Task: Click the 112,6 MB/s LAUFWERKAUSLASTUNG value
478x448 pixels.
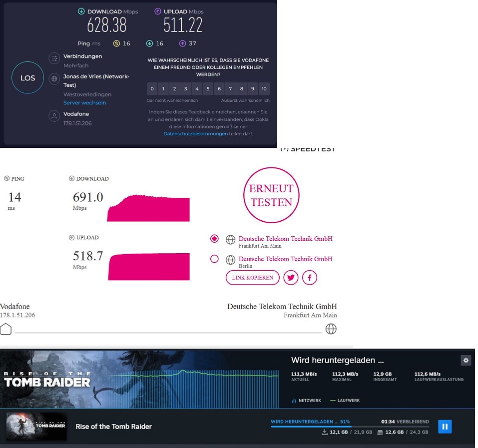Action: point(428,374)
